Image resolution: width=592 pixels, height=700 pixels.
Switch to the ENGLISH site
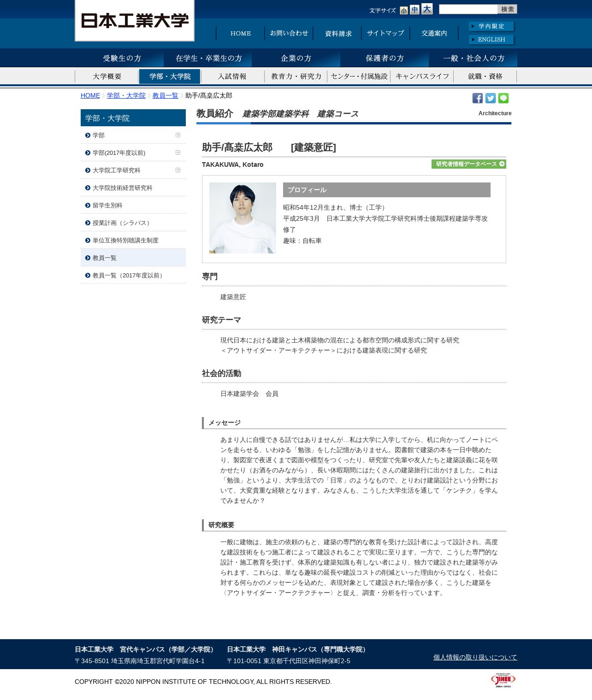click(491, 40)
